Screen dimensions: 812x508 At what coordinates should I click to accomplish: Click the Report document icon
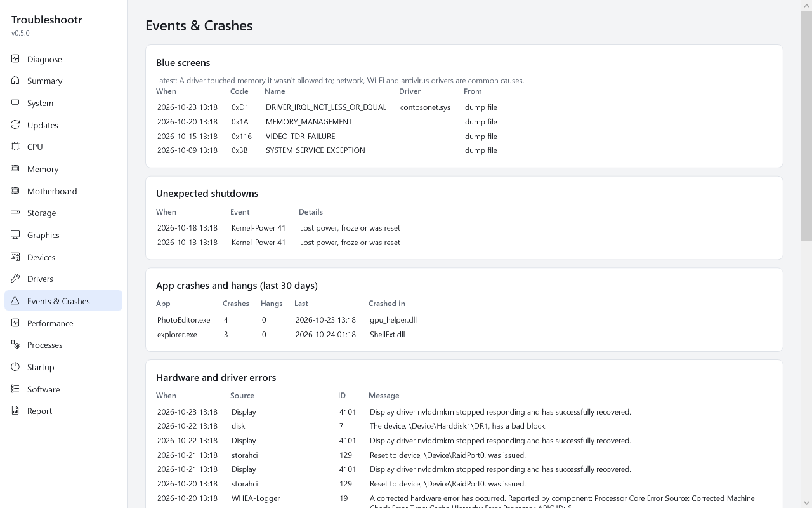[x=15, y=411]
